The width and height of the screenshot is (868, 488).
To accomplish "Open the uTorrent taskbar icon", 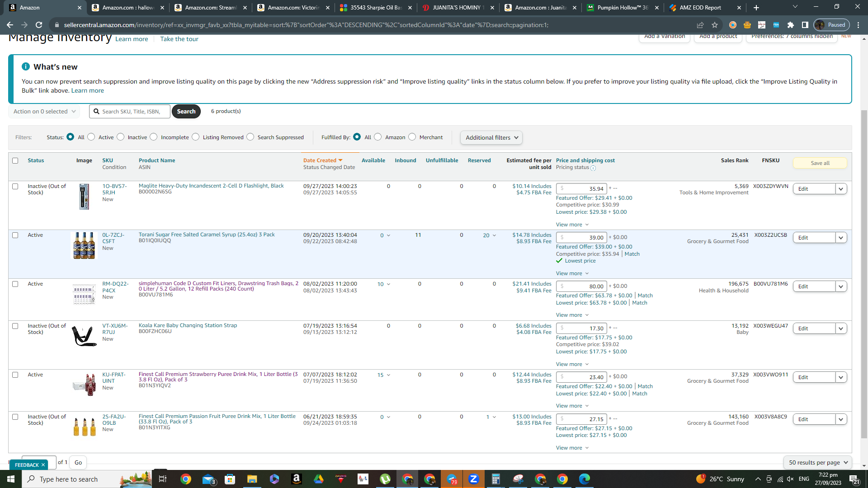I will pyautogui.click(x=385, y=479).
